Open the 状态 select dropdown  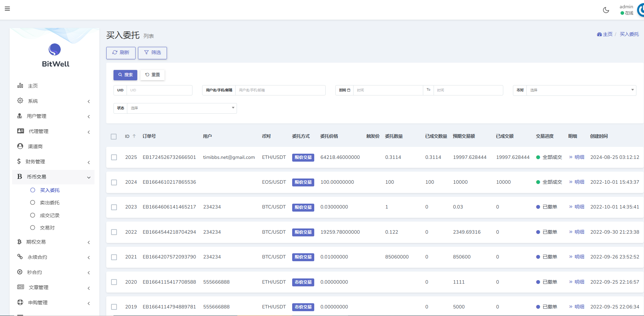[182, 108]
